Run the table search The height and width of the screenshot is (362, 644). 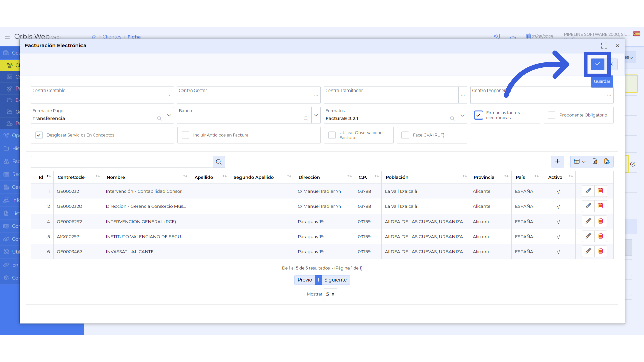coord(219,162)
